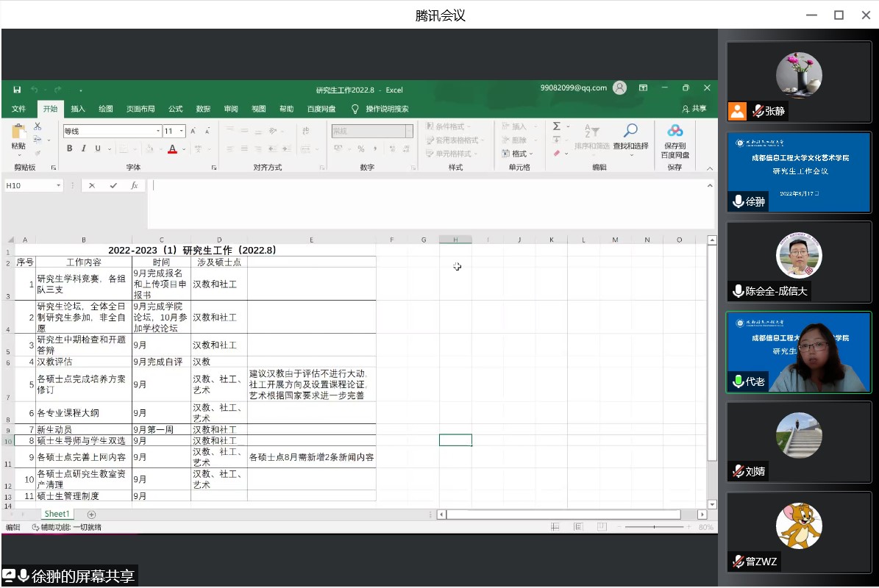The width and height of the screenshot is (879, 588).
Task: Switch to the 插入 ribbon tab
Action: point(78,109)
